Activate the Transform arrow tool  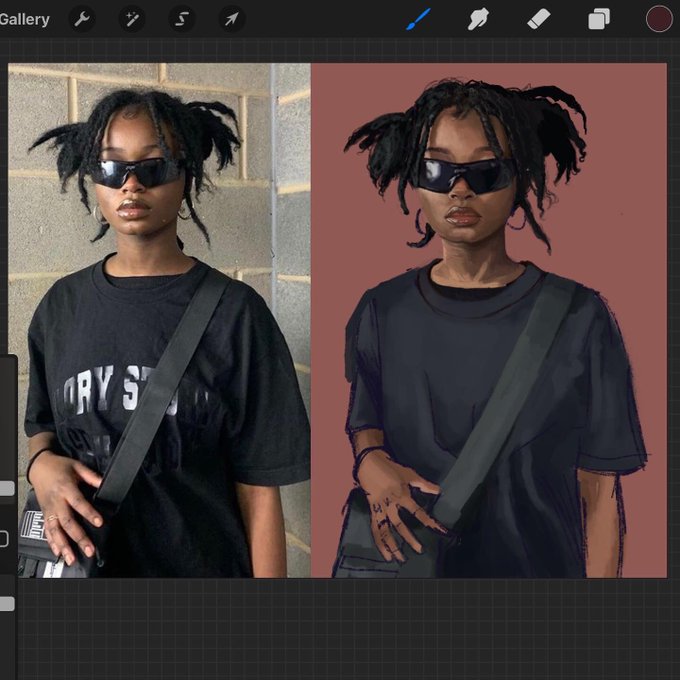(x=232, y=19)
